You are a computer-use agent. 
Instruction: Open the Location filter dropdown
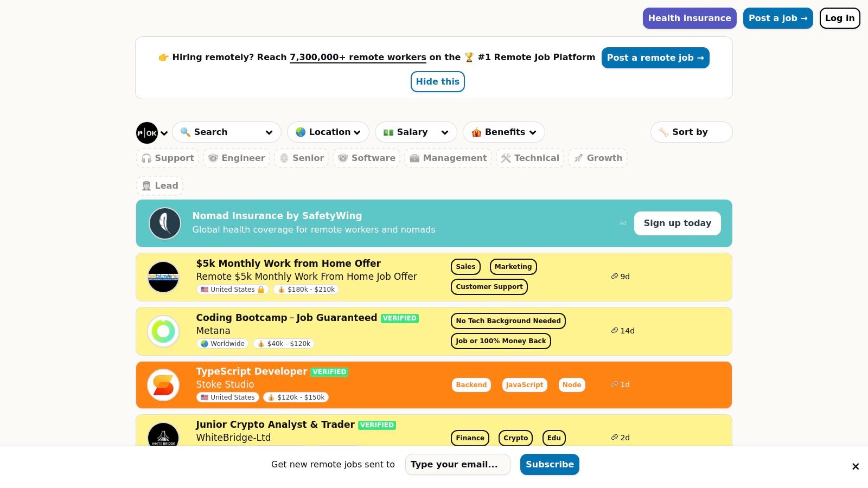[x=328, y=132]
